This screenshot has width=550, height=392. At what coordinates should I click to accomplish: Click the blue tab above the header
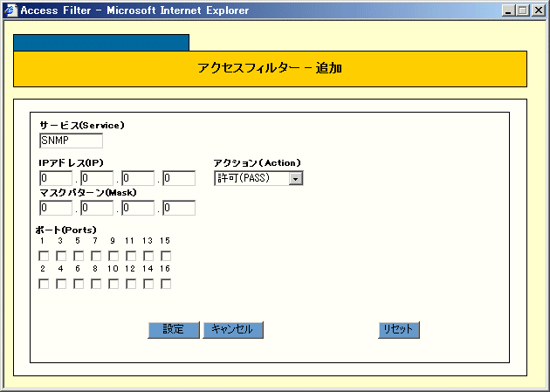(x=101, y=43)
